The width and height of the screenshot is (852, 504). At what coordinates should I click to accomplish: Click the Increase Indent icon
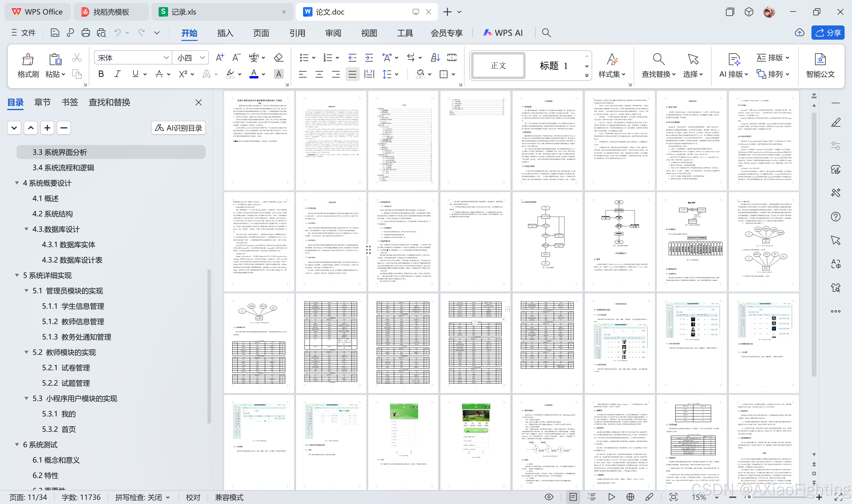369,57
